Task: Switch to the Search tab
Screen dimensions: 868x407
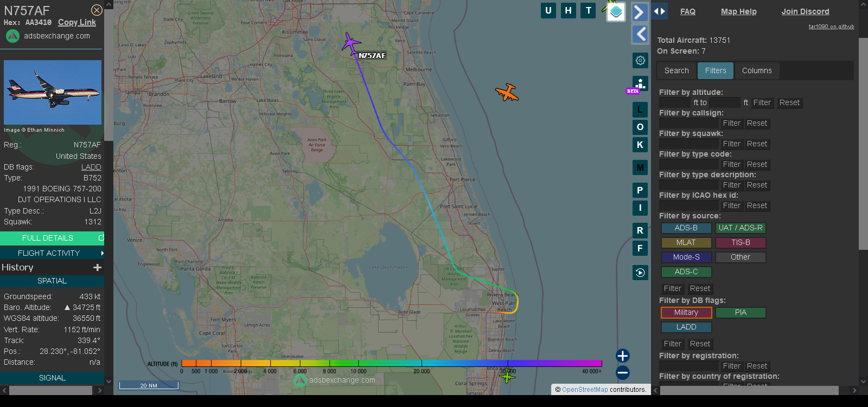Action: tap(676, 70)
